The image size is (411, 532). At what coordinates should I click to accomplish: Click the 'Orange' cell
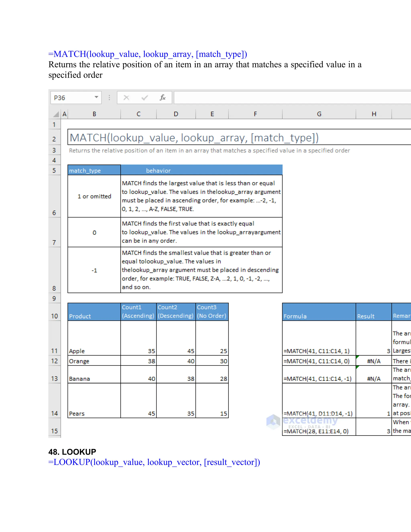(94, 361)
